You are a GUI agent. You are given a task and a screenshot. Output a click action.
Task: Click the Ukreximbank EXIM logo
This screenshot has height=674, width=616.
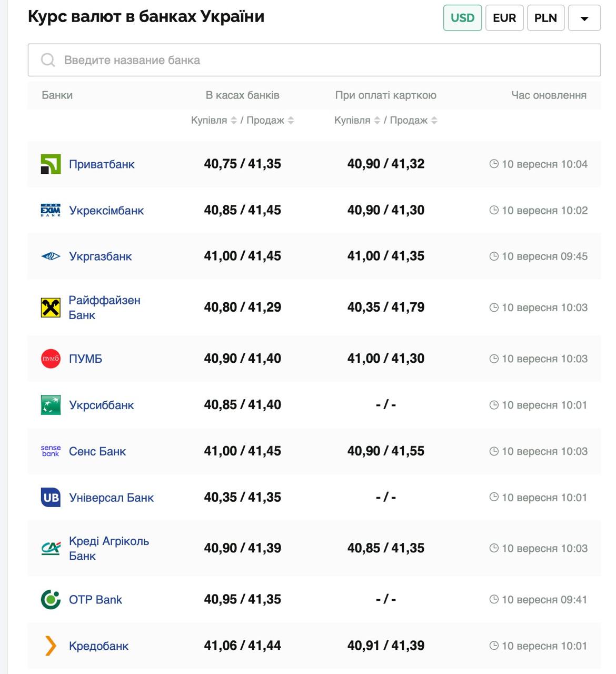click(x=51, y=210)
